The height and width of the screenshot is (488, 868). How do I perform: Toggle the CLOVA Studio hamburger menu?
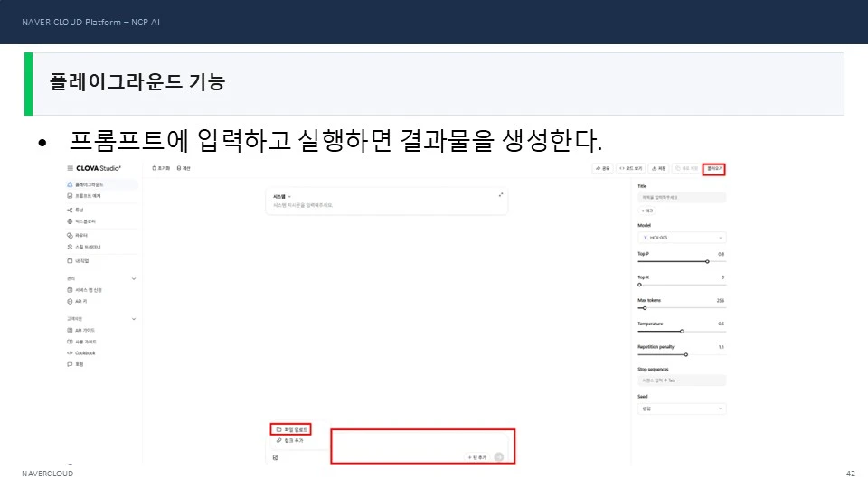coord(70,168)
